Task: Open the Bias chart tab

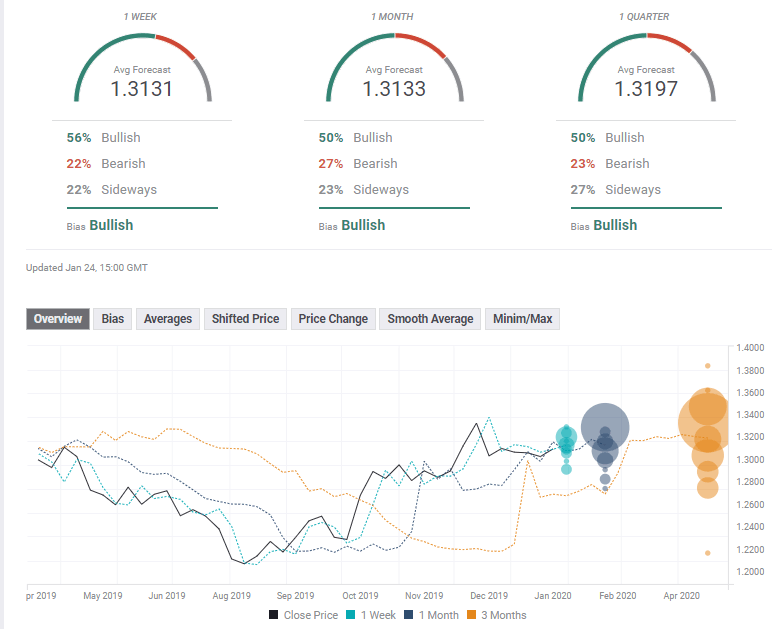Action: tap(113, 319)
